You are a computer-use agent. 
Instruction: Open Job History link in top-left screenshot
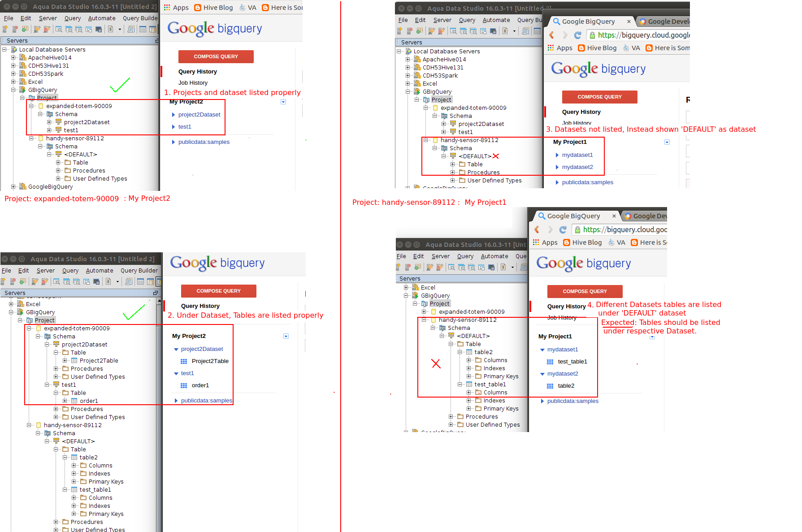coord(193,82)
